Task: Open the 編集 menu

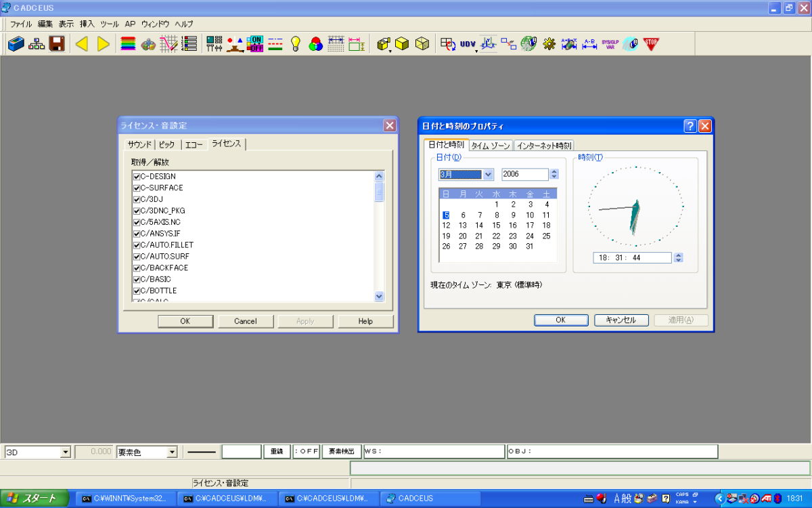Action: [45, 24]
